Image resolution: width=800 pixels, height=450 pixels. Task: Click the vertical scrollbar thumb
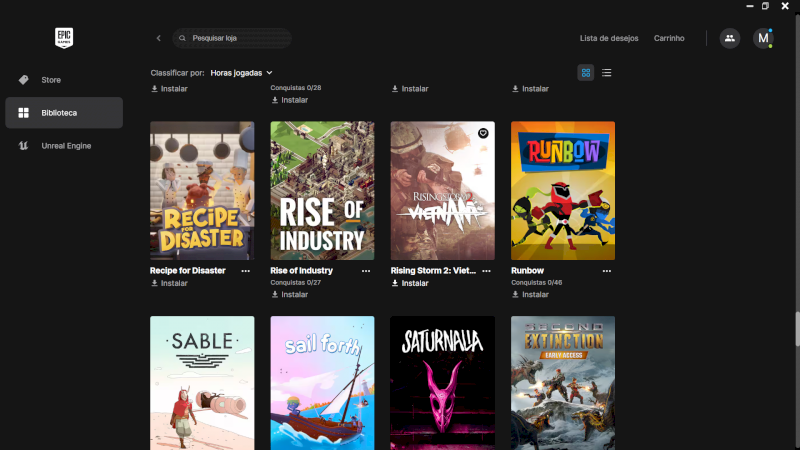[x=796, y=329]
